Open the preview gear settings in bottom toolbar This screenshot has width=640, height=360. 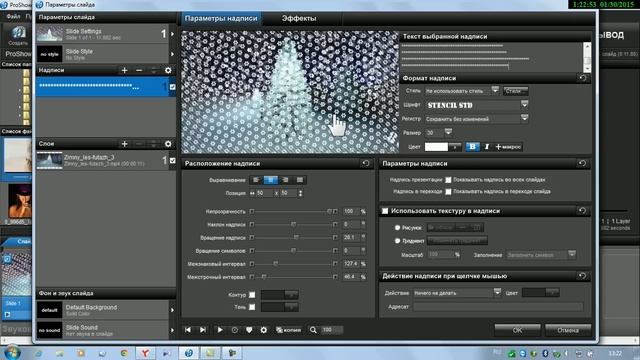coord(264,330)
